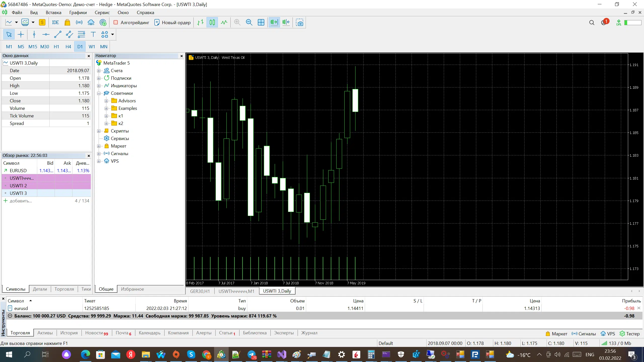Click the zoom out magnifier icon
This screenshot has height=362, width=644.
(249, 22)
